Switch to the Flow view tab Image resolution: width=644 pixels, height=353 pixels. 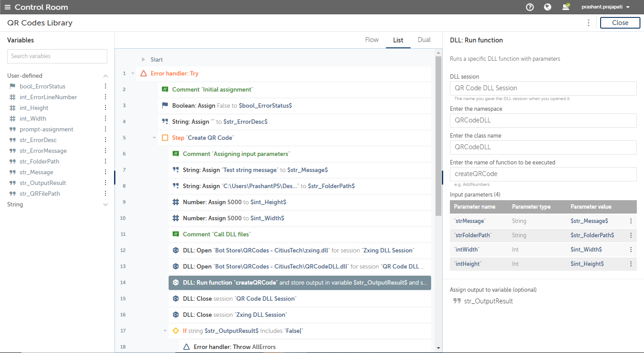(x=372, y=40)
